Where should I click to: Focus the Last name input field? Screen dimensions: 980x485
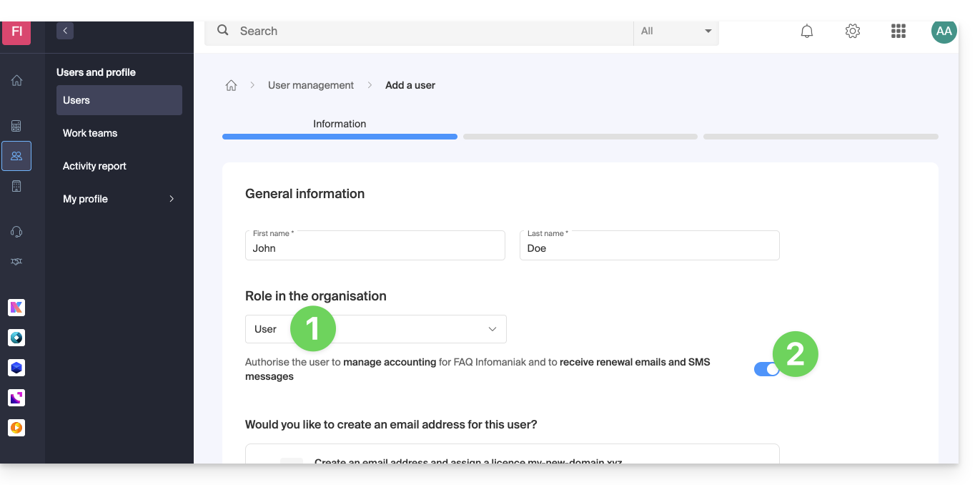(x=649, y=248)
